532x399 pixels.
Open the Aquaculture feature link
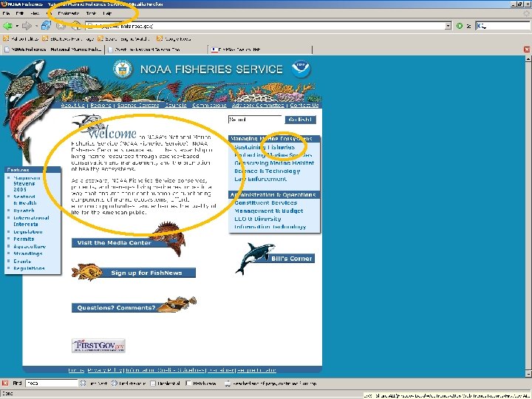[30, 246]
